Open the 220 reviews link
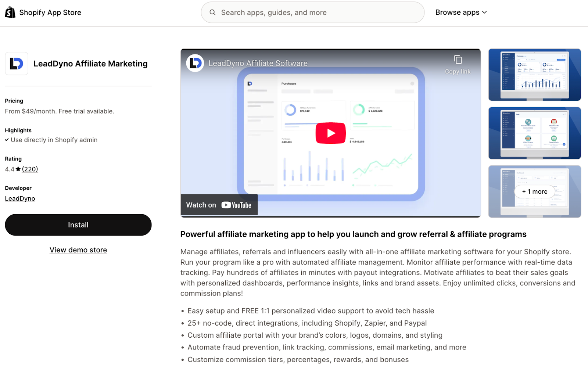This screenshot has width=588, height=377. pos(30,169)
